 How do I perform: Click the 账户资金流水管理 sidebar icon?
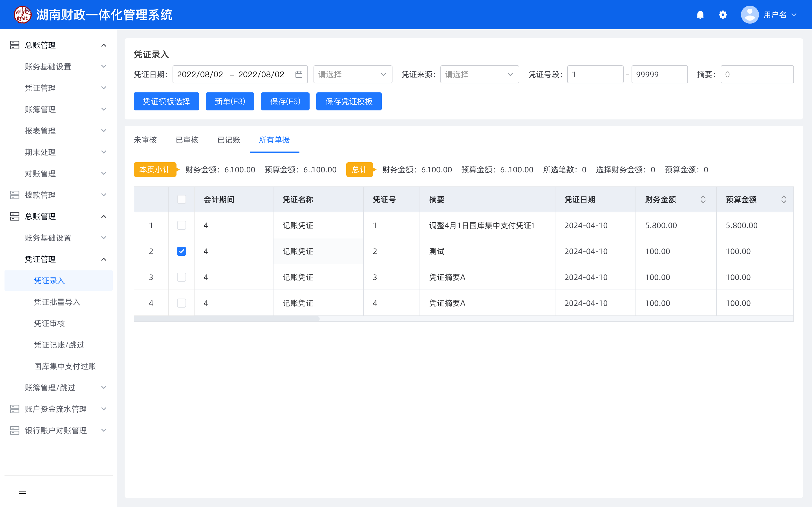(14, 409)
